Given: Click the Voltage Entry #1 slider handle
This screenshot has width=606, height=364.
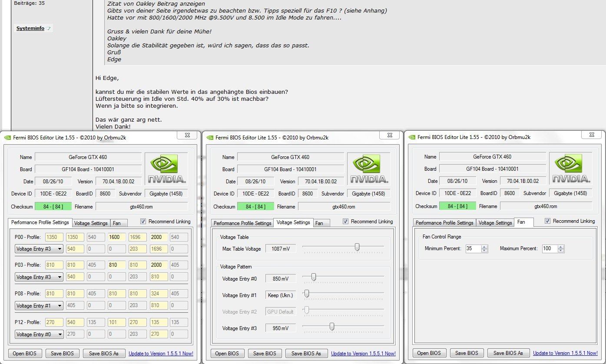Looking at the screenshot, I should coord(306,294).
